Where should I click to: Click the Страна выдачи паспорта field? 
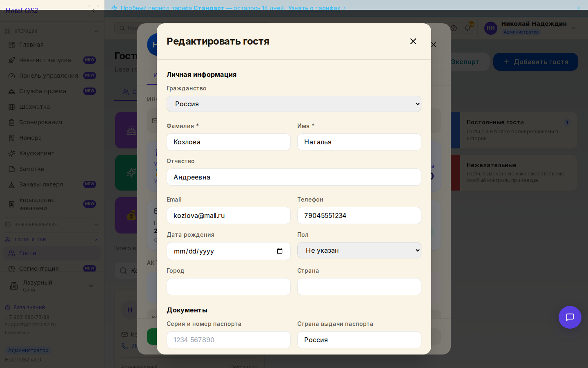tap(359, 340)
